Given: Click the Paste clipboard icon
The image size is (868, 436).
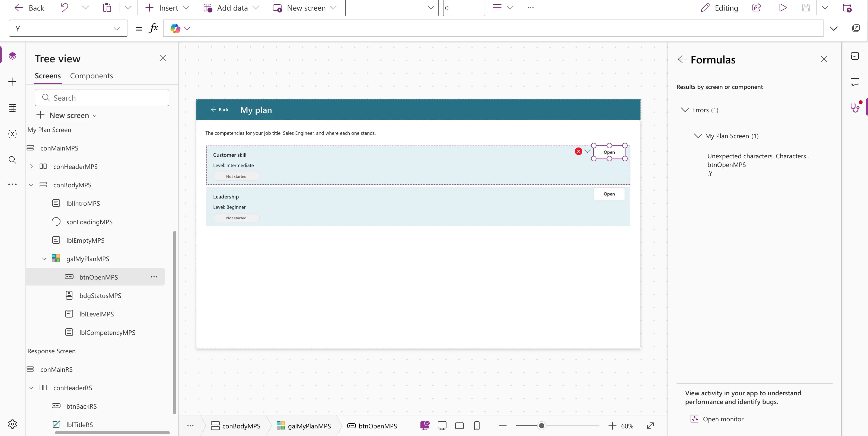Looking at the screenshot, I should pyautogui.click(x=107, y=8).
